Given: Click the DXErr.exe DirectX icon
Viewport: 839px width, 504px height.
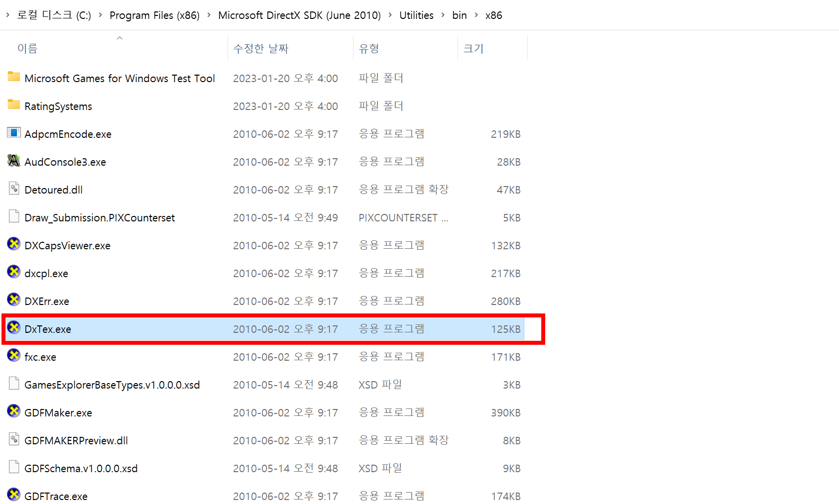Looking at the screenshot, I should pyautogui.click(x=14, y=300).
